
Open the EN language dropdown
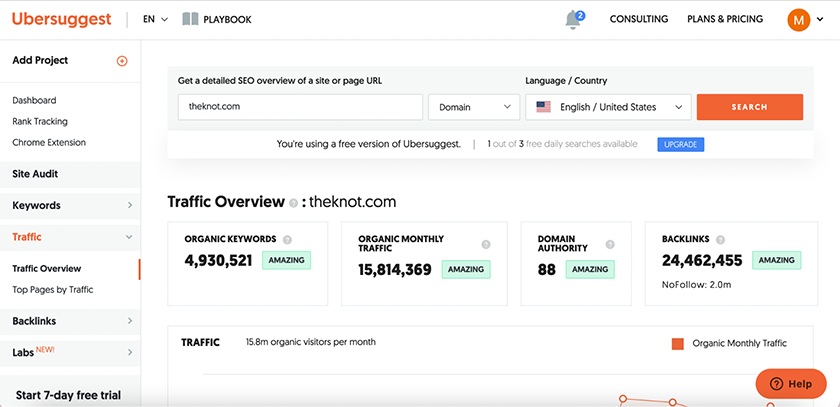[155, 19]
